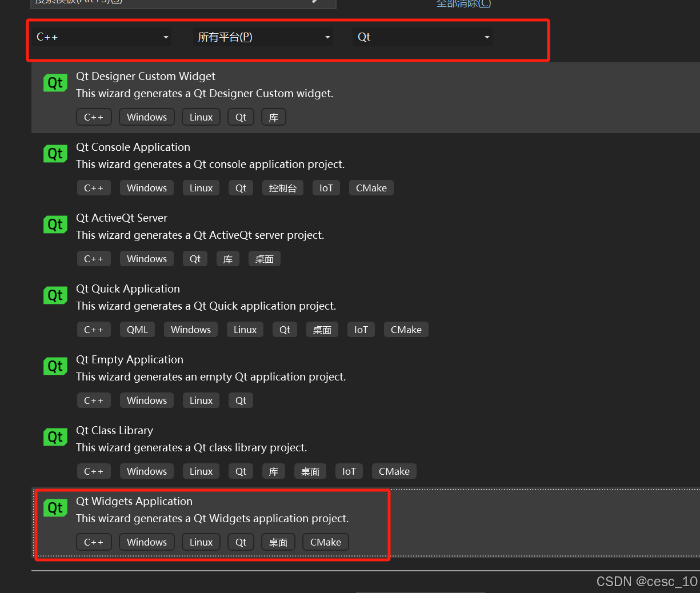Click 'This wizard generates an empty Qt application project.'
This screenshot has height=593, width=700.
(x=211, y=376)
